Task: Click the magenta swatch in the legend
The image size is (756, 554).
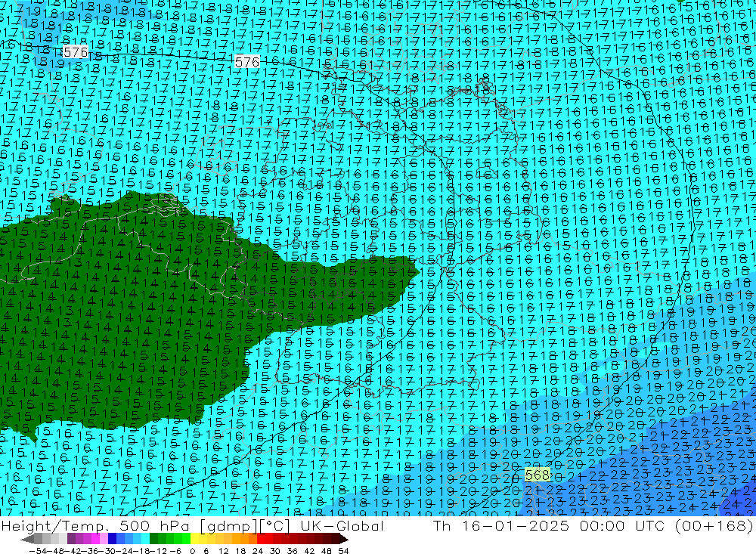Action: [95, 539]
